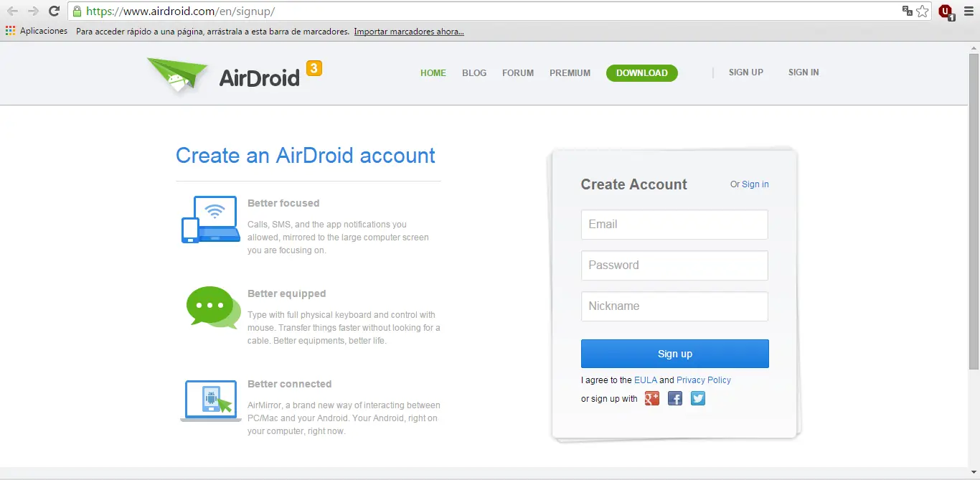Open Aplicaciones apps grid icon

click(10, 31)
